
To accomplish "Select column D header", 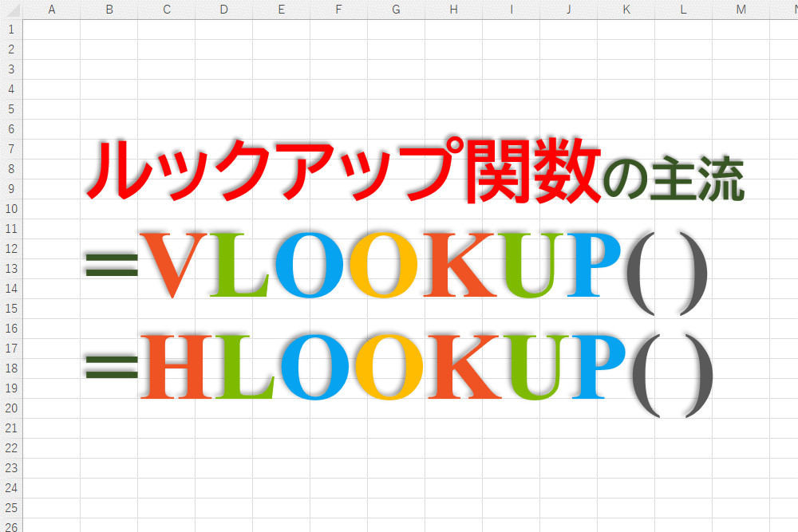I will coord(223,10).
